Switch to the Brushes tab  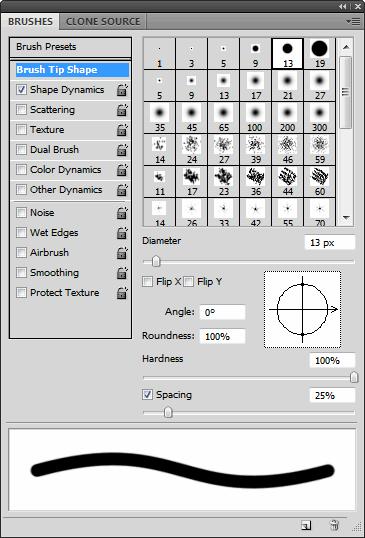click(x=30, y=22)
